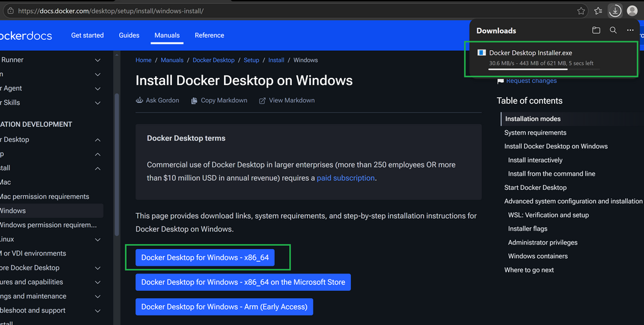The image size is (644, 325).
Task: Open the paid subscription link
Action: (x=345, y=178)
